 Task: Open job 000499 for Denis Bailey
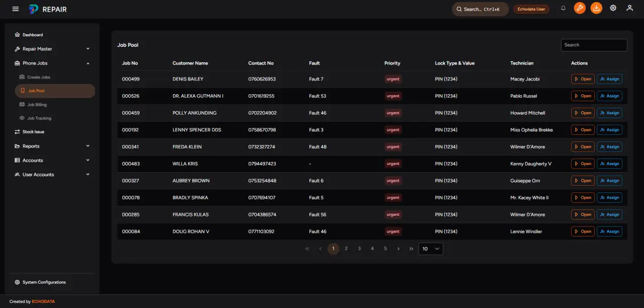pyautogui.click(x=583, y=79)
